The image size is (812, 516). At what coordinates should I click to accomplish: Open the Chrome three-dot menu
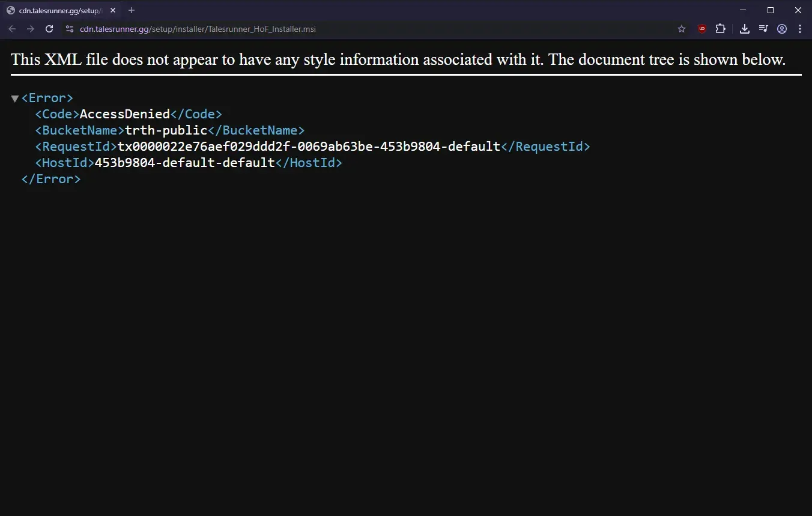[x=800, y=29]
